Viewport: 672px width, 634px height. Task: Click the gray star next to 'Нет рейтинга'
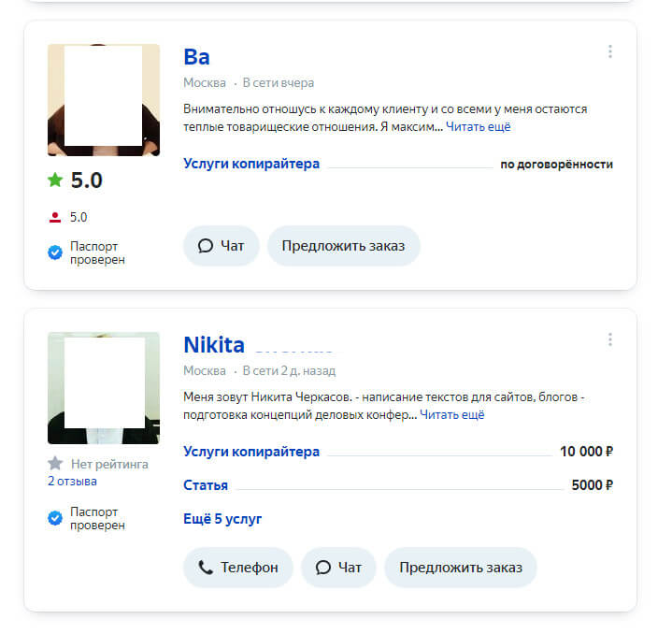pyautogui.click(x=55, y=464)
